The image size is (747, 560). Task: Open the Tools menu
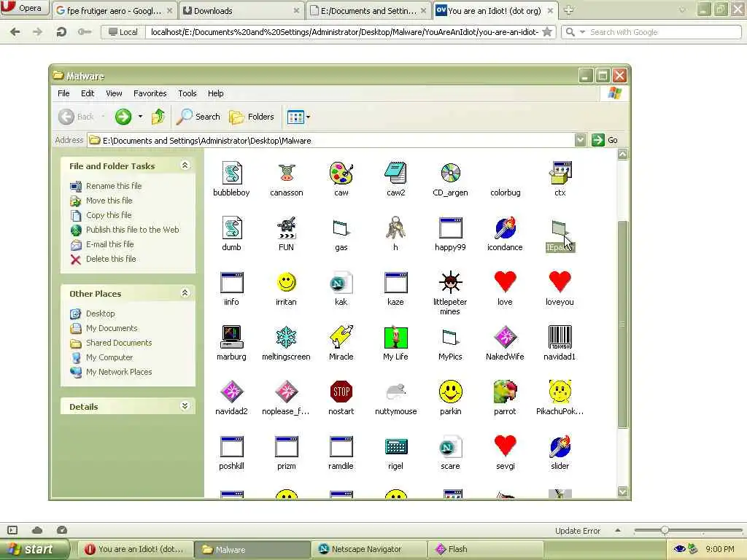187,93
